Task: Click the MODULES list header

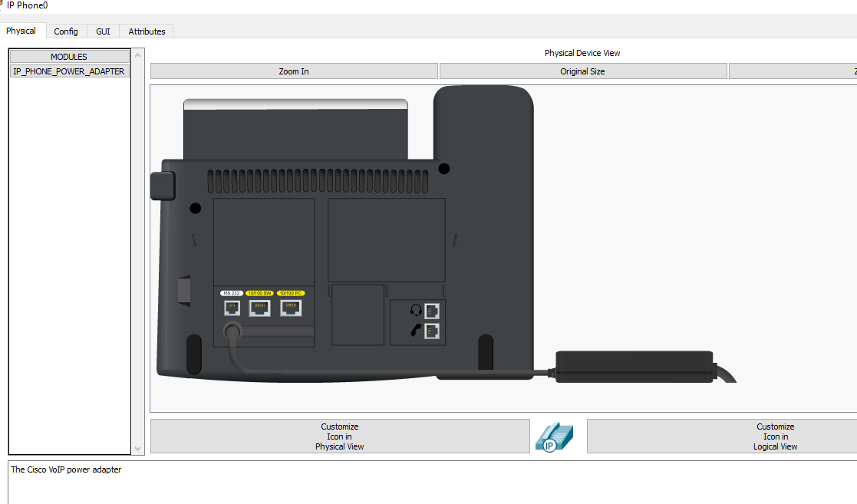Action: 69,56
